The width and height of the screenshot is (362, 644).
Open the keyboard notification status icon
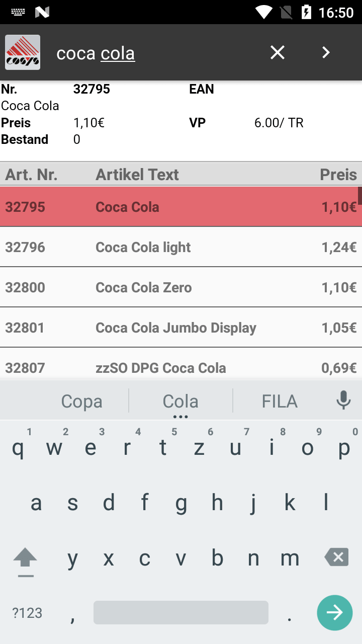point(18,12)
